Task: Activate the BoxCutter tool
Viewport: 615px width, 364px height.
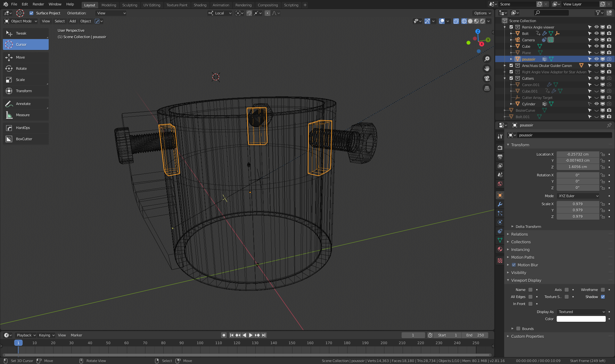Action: [24, 139]
